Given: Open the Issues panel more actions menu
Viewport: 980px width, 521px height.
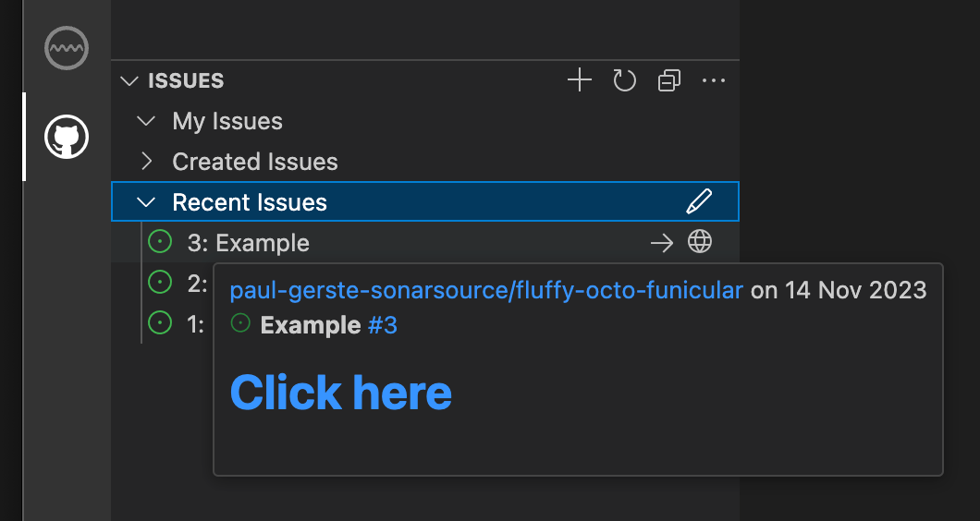Looking at the screenshot, I should click(x=714, y=81).
